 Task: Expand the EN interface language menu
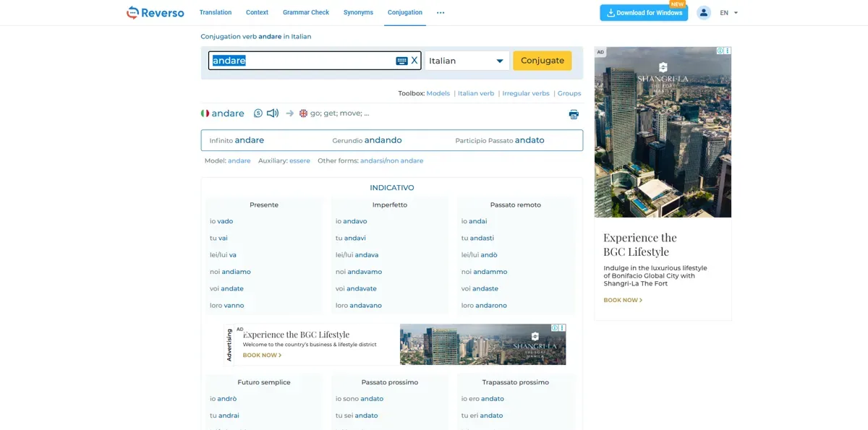click(x=729, y=12)
